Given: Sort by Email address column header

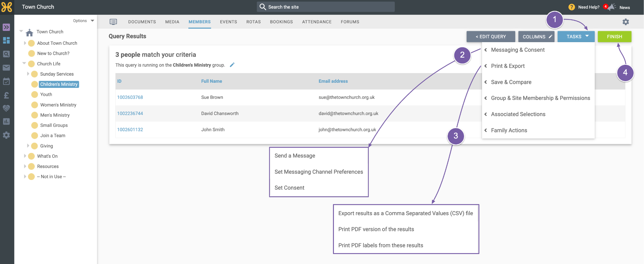Looking at the screenshot, I should click(333, 81).
